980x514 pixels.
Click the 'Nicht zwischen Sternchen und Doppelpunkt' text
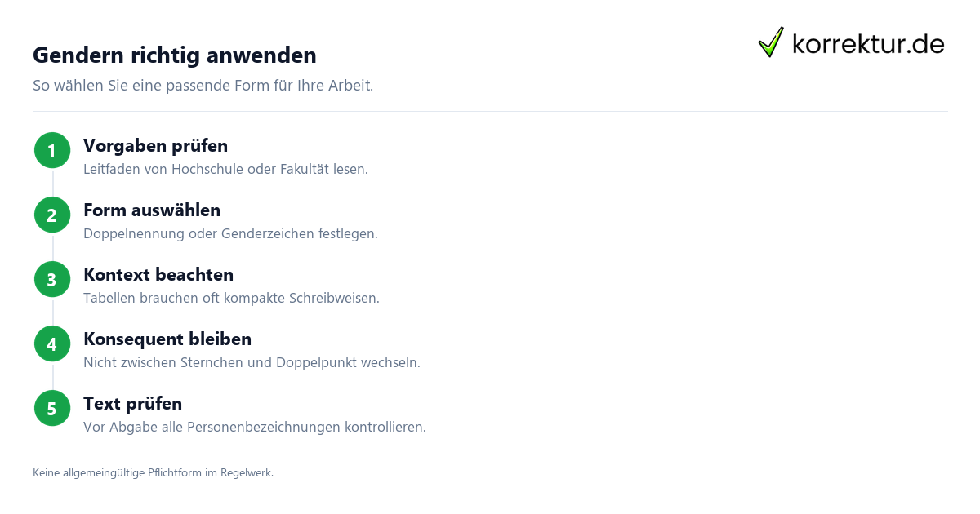point(252,363)
